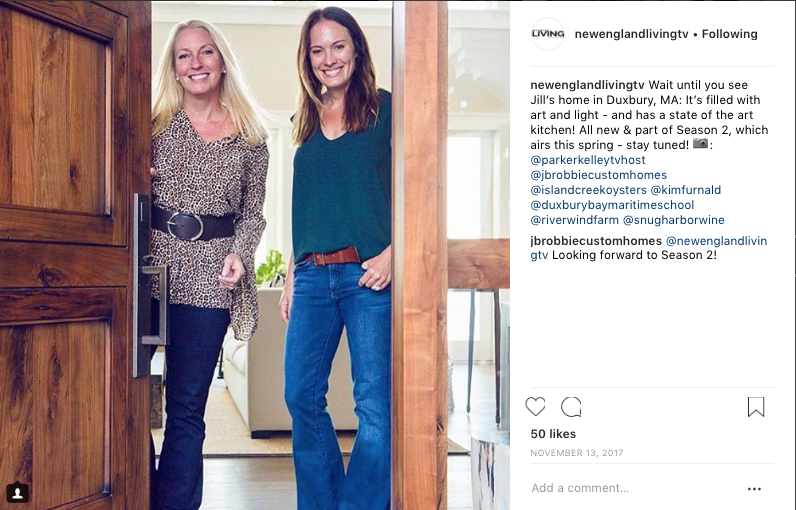
Task: Show tagged people icon on photo
Action: tap(17, 492)
